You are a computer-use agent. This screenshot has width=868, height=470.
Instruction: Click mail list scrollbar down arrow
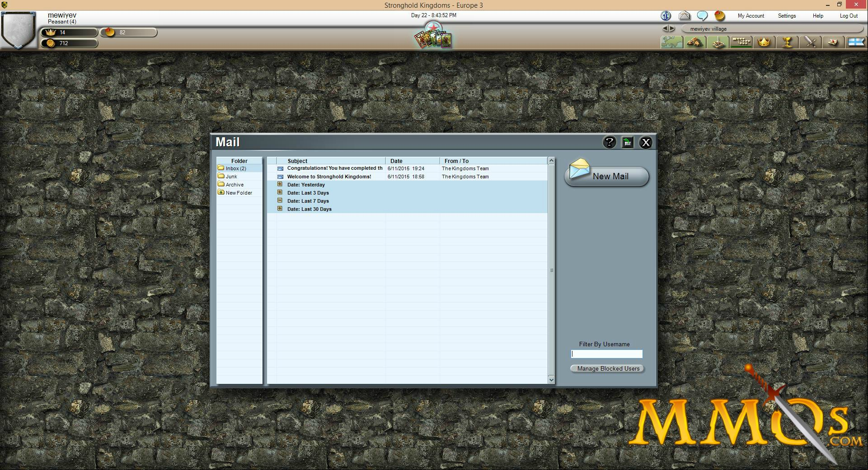[x=551, y=380]
